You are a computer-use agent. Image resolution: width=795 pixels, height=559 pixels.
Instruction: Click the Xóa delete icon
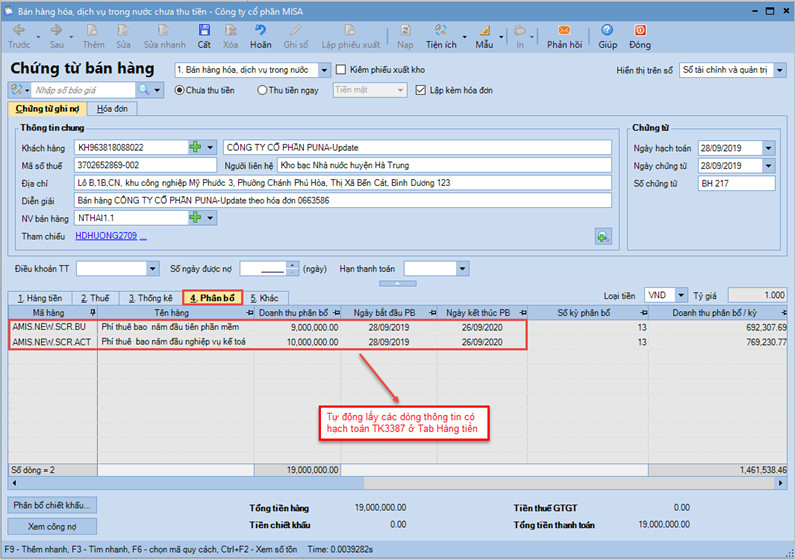tap(231, 36)
